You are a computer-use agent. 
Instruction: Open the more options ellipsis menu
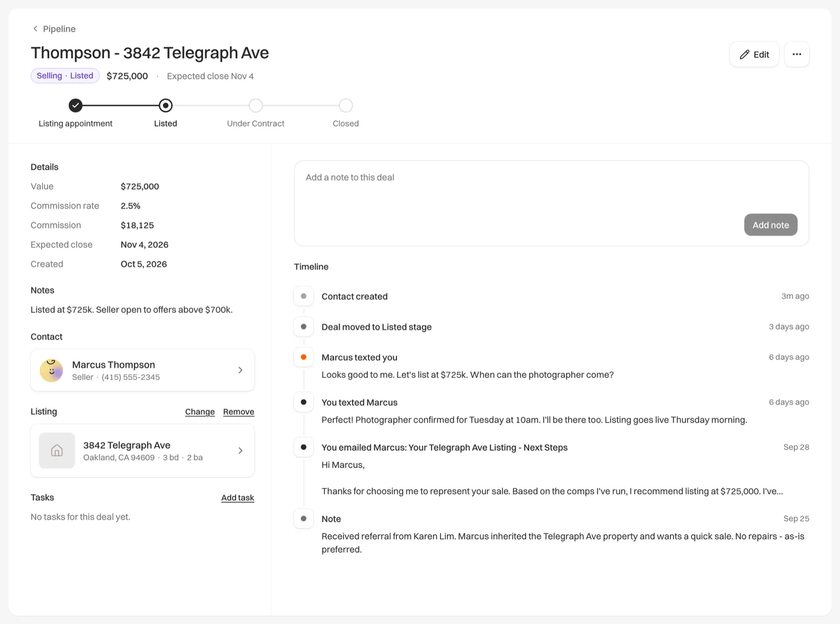pos(796,54)
